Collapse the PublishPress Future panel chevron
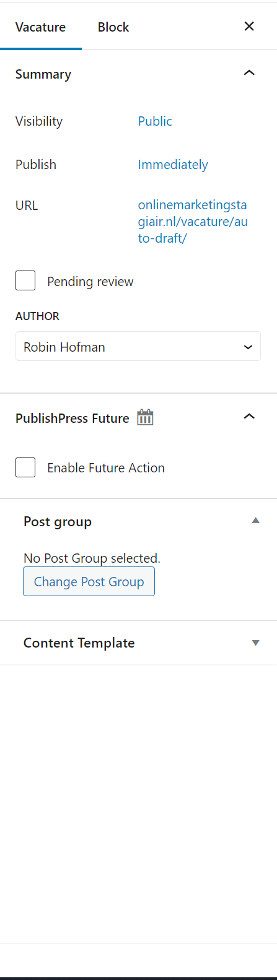This screenshot has height=980, width=277. (249, 417)
